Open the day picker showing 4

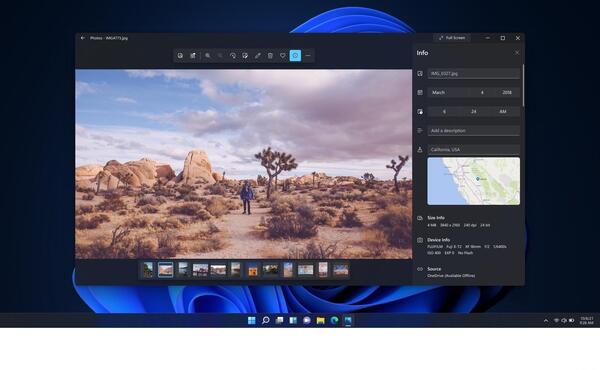(x=482, y=92)
